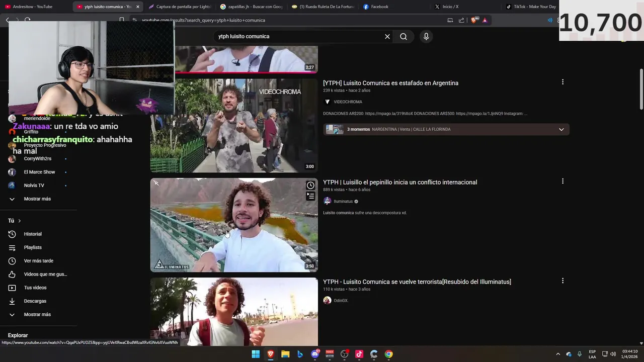The width and height of the screenshot is (644, 362).
Task: Add Luisillo el pepinillo video to queue
Action: (310, 196)
